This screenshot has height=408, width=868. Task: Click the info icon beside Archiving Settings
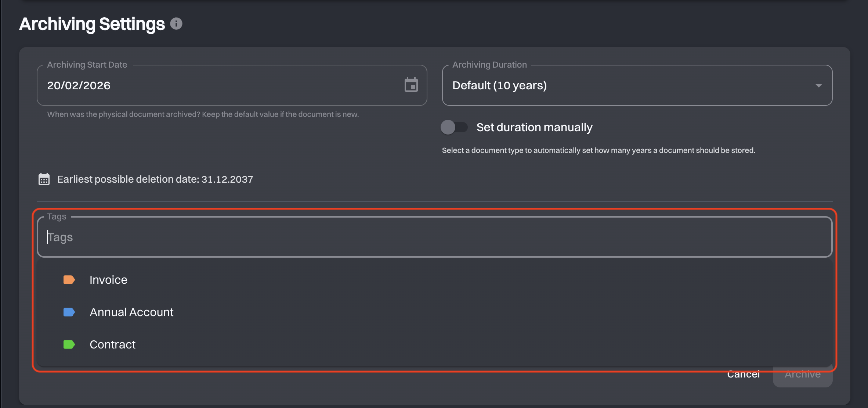176,24
